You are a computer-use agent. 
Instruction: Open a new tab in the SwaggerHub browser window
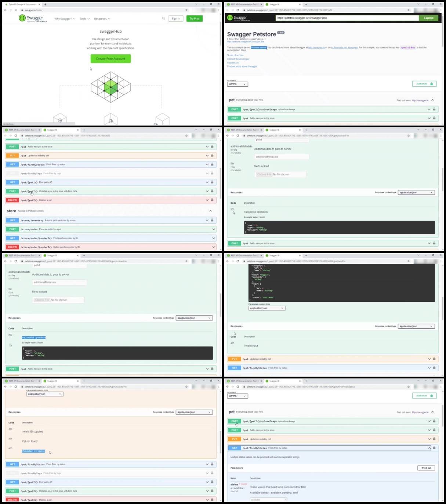coord(45,4)
